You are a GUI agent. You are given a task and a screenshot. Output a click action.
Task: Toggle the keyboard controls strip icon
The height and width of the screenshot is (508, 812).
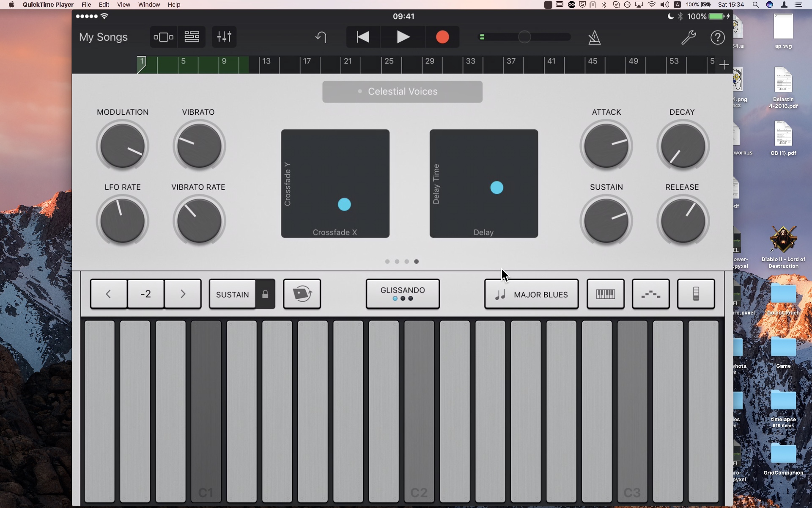click(x=696, y=294)
